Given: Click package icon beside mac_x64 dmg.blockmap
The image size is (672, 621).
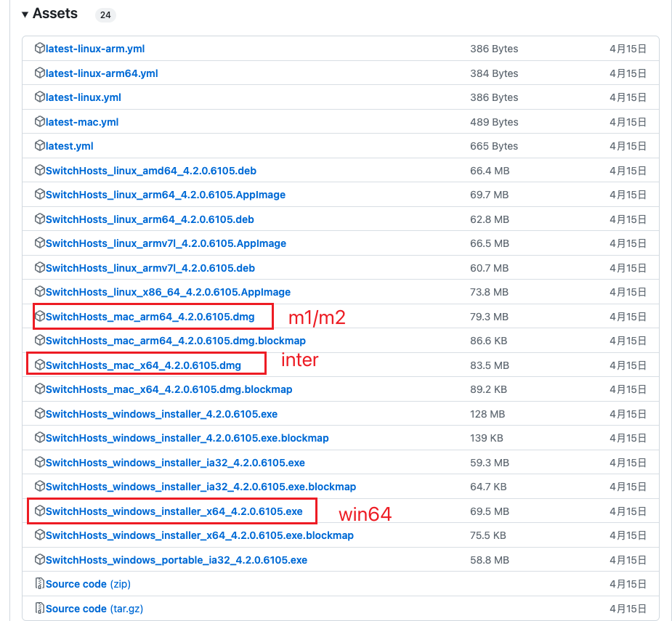Looking at the screenshot, I should (x=39, y=389).
